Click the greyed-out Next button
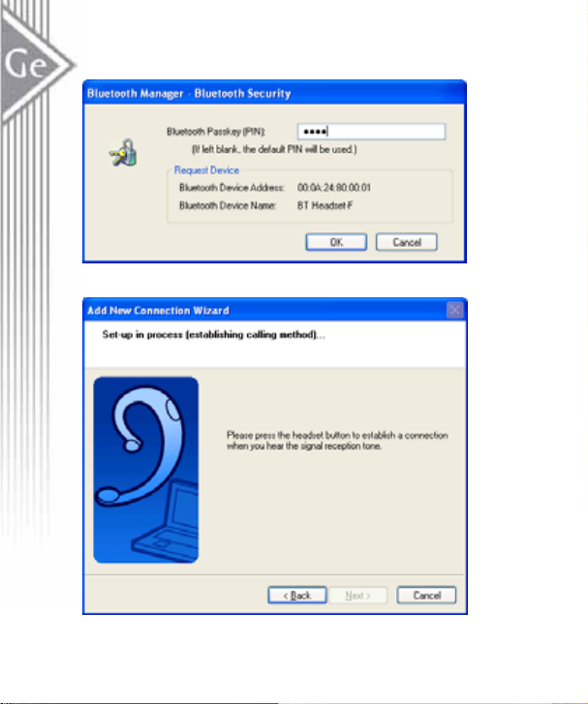 358,596
